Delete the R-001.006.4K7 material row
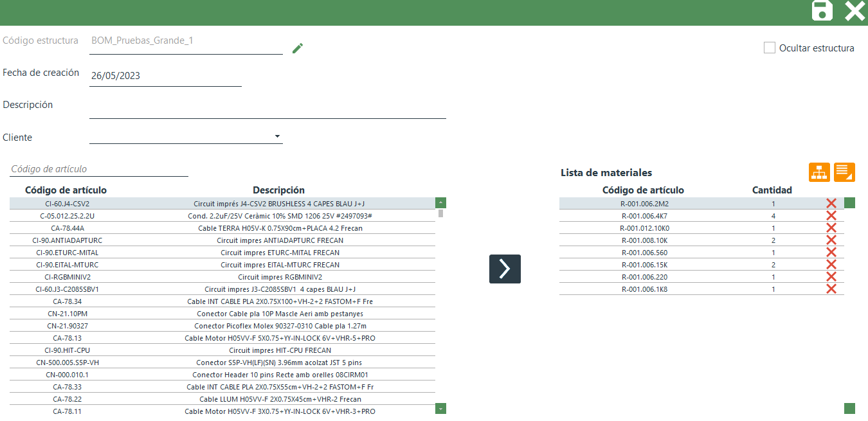This screenshot has height=421, width=868. [x=831, y=216]
